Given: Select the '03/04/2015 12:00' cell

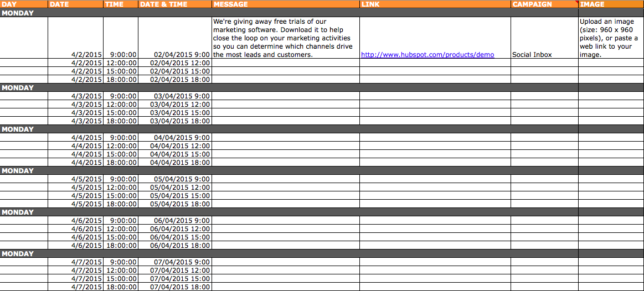Looking at the screenshot, I should 175,104.
